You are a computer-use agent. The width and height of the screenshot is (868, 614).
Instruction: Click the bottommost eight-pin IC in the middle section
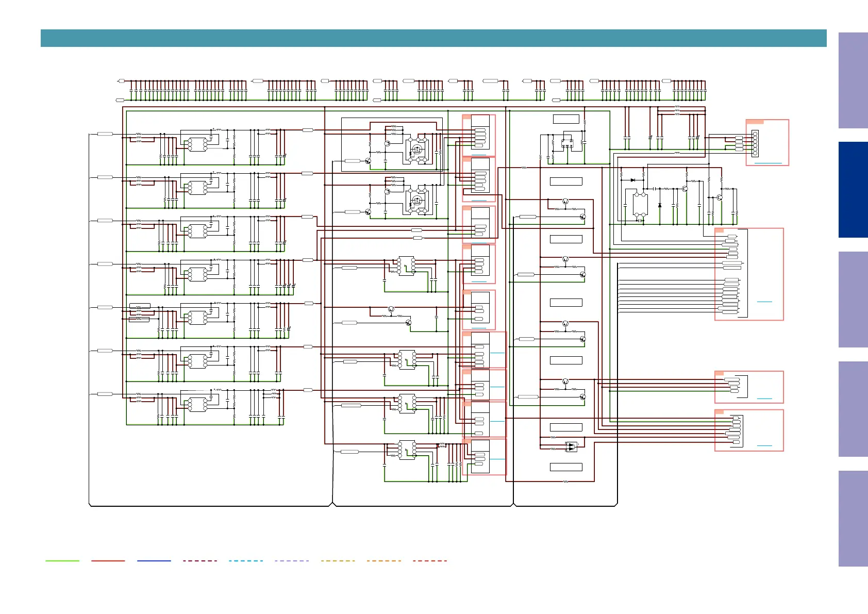point(407,450)
